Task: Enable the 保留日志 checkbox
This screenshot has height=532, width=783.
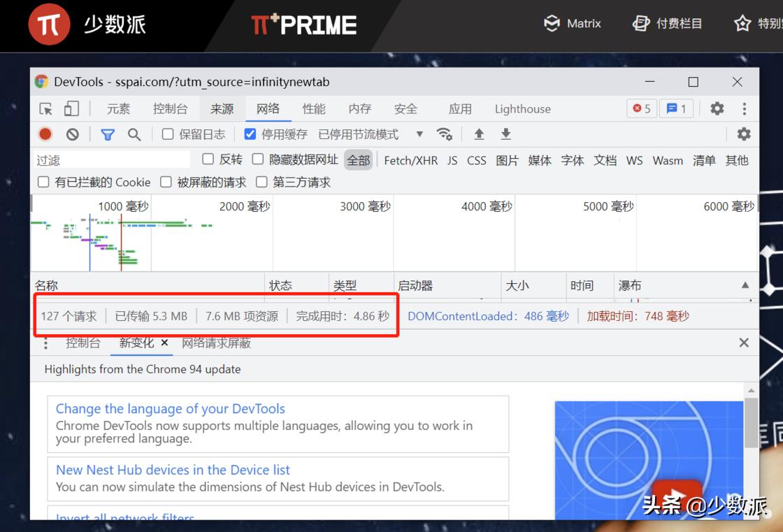Action: [x=166, y=134]
